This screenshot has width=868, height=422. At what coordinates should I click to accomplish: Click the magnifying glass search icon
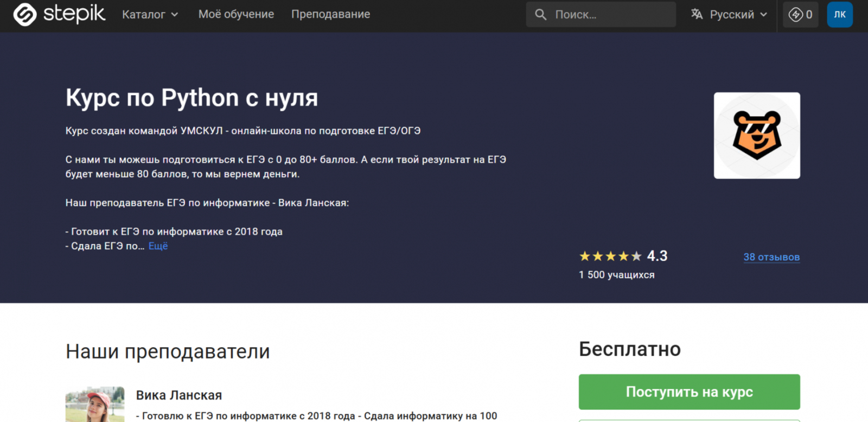click(x=540, y=15)
